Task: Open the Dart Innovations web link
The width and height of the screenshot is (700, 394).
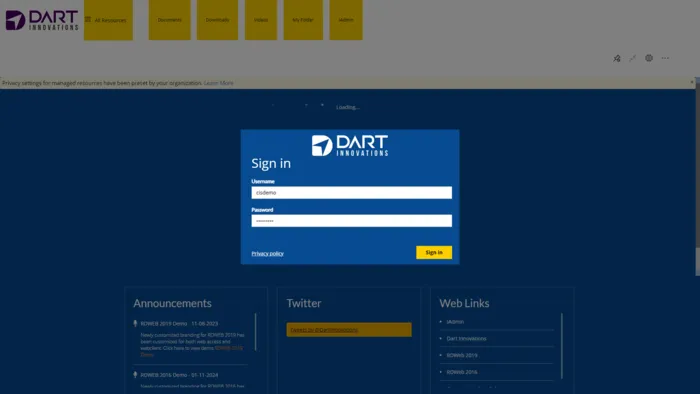Action: [x=467, y=339]
